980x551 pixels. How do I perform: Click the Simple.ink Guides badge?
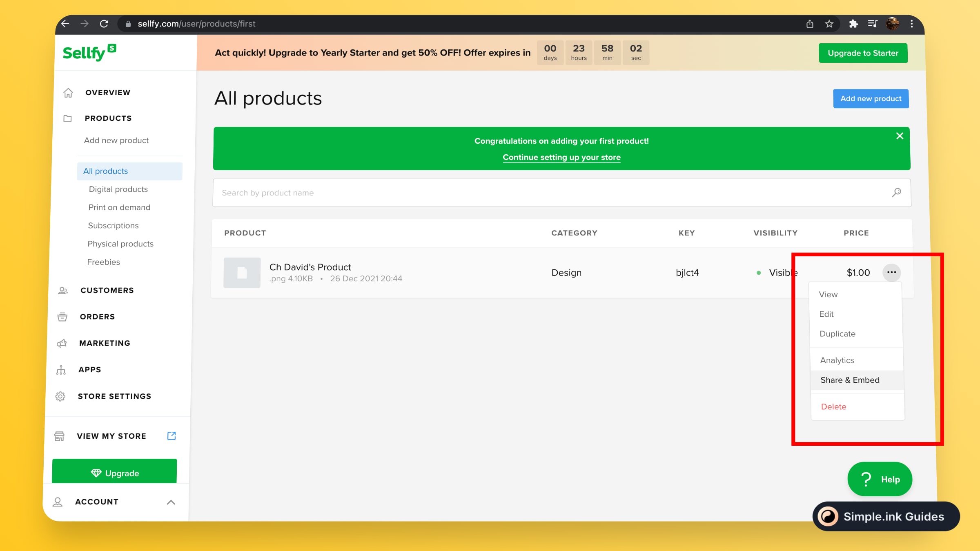click(x=886, y=517)
